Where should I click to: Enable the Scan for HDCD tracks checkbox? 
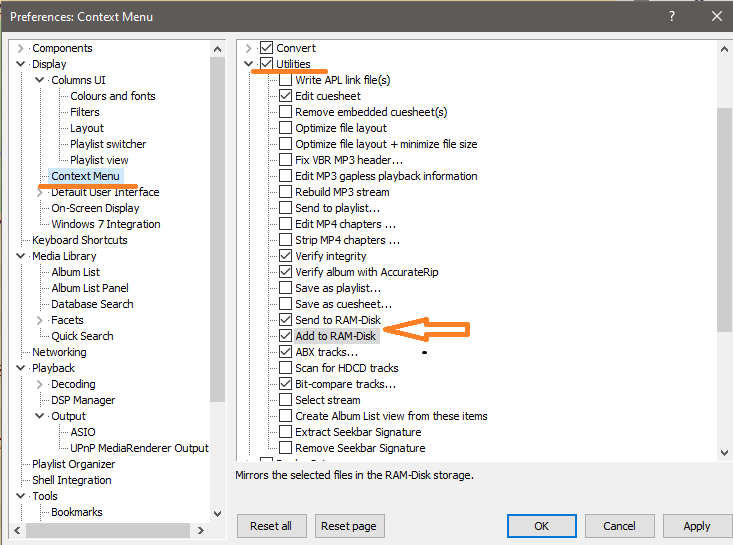(x=286, y=368)
